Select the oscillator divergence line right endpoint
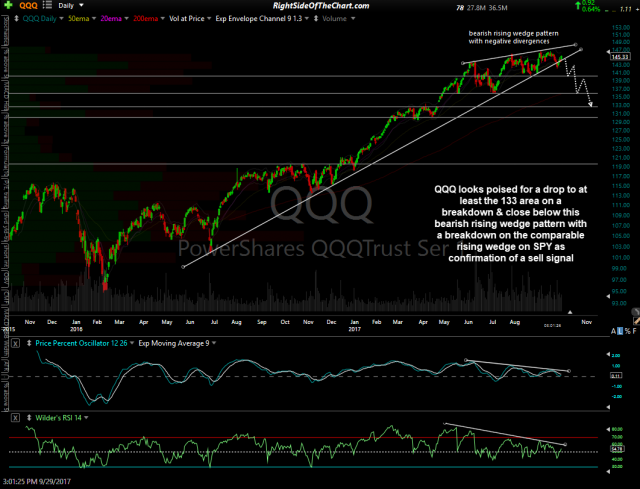This screenshot has height=489, width=640. coord(569,371)
